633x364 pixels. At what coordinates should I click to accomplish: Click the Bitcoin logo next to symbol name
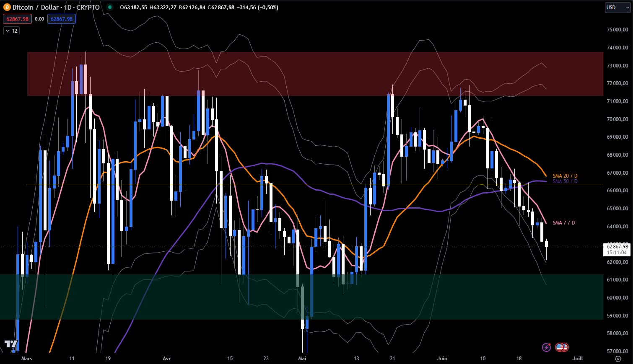pyautogui.click(x=6, y=7)
